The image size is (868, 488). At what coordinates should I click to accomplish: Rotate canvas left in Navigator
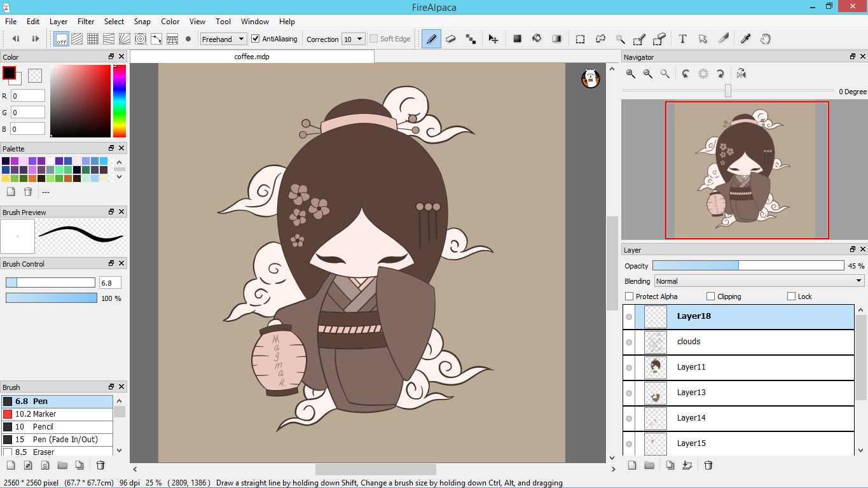(686, 74)
